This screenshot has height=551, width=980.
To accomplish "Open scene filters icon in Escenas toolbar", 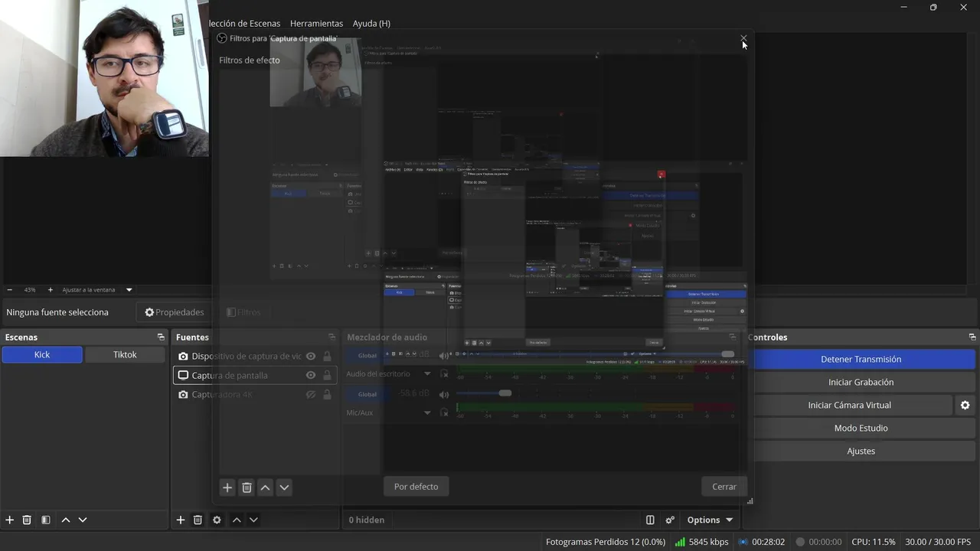I will point(46,520).
